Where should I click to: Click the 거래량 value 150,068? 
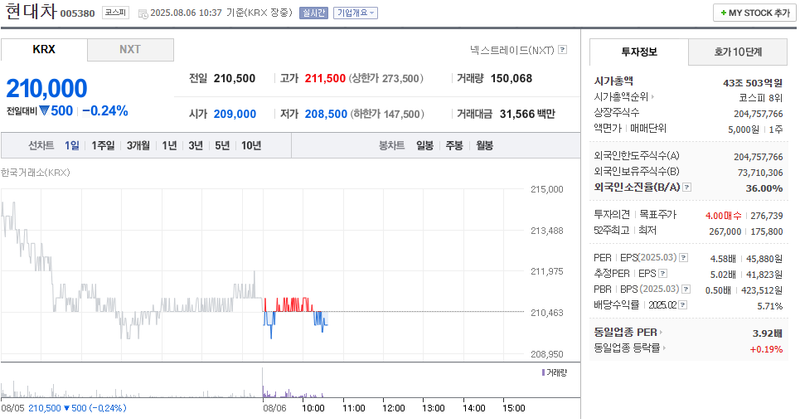pyautogui.click(x=511, y=79)
